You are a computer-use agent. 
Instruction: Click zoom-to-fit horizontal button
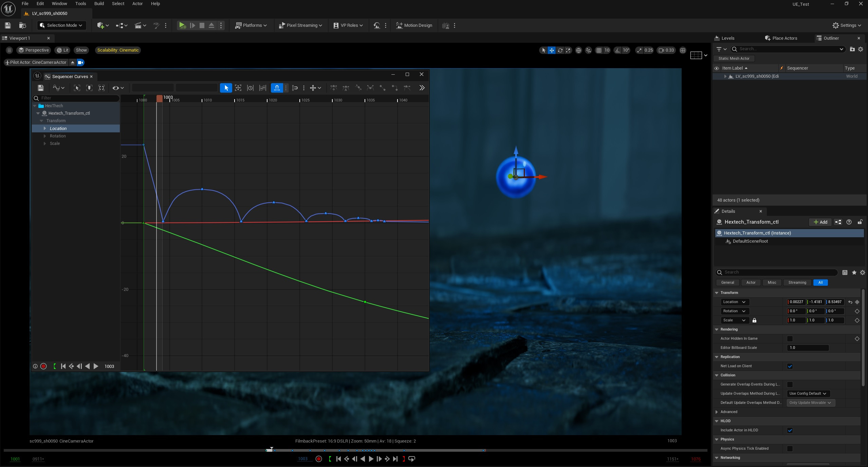pos(101,88)
